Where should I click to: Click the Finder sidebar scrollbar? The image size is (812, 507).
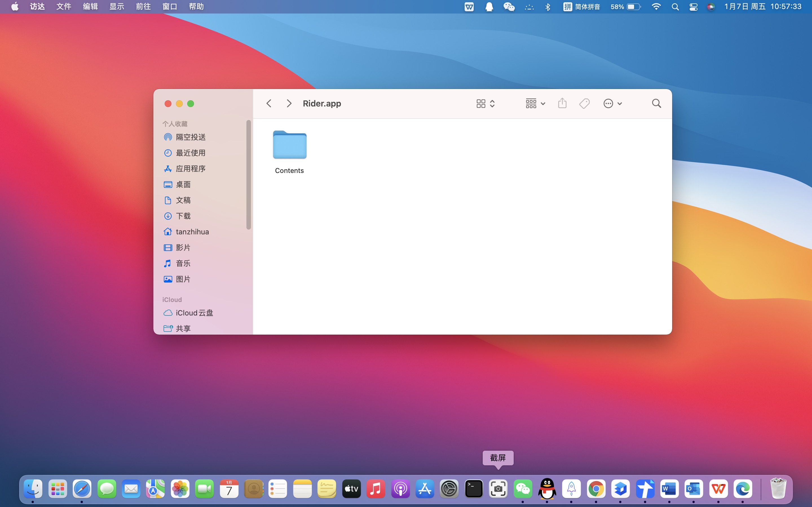click(x=248, y=174)
